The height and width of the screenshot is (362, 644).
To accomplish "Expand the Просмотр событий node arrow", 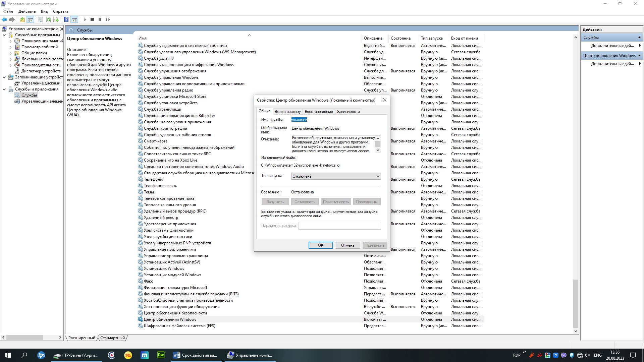I will tap(10, 47).
